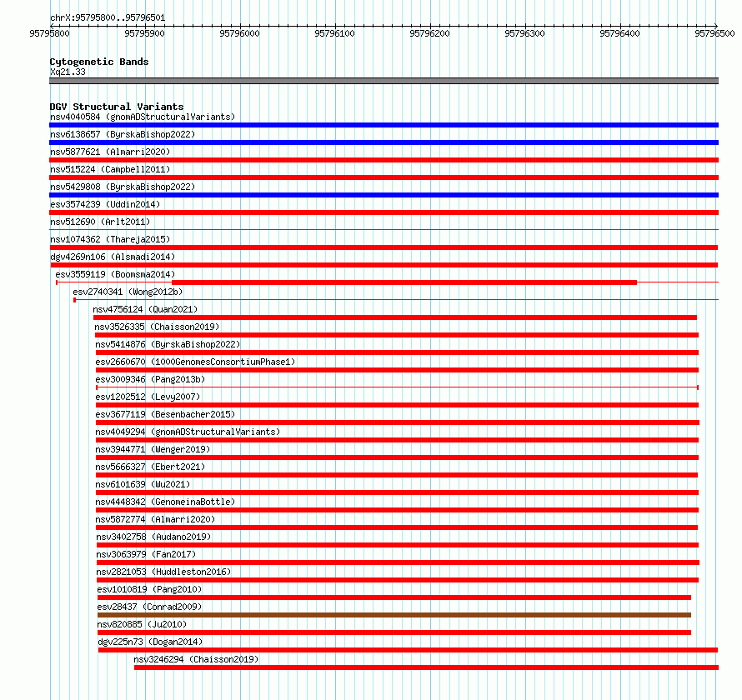Click ruler coordinate 95796200
The width and height of the screenshot is (742, 700).
click(429, 33)
